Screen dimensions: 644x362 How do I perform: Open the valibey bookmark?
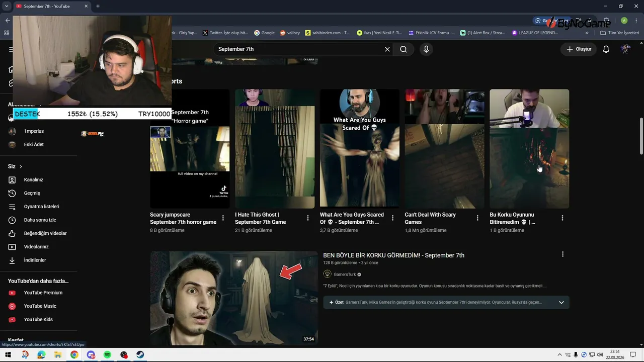tap(290, 33)
